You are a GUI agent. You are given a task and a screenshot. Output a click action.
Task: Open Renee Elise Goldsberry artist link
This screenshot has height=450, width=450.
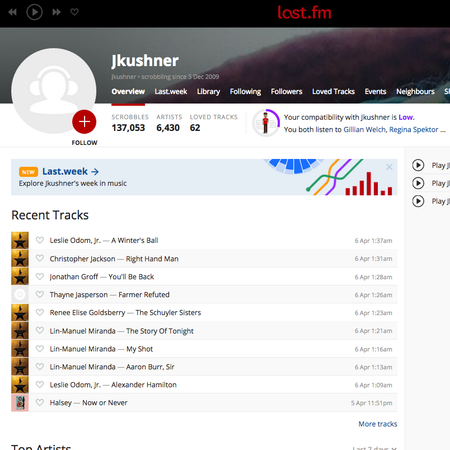(x=87, y=313)
